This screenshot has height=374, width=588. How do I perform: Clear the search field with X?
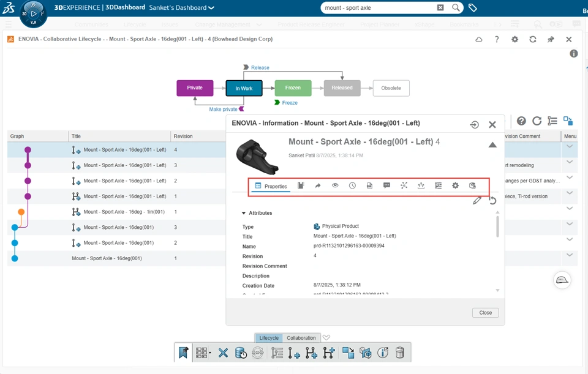coord(440,7)
